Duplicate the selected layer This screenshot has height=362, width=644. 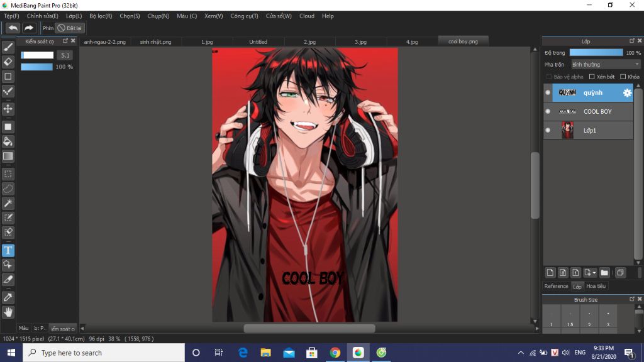pos(620,273)
